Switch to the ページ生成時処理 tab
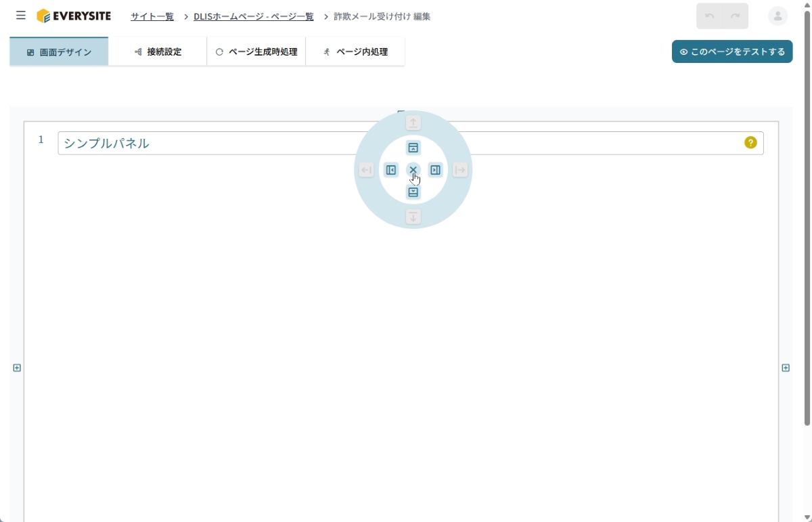 click(256, 51)
